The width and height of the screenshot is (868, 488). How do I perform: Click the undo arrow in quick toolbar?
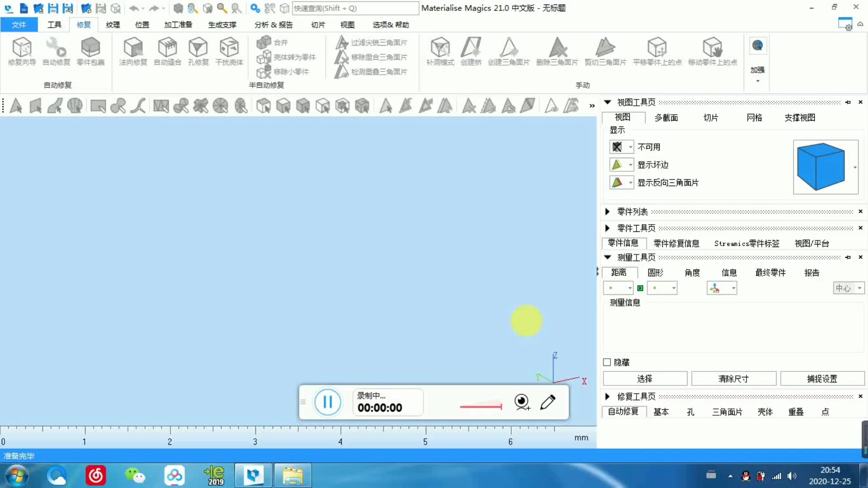[x=134, y=8]
